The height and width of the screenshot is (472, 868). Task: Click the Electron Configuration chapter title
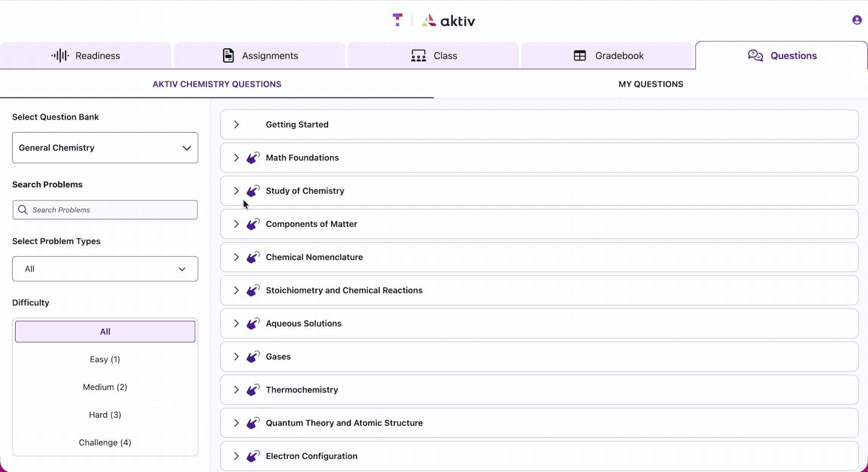tap(311, 456)
